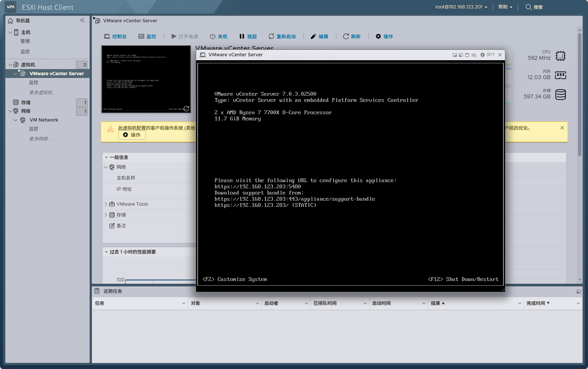The width and height of the screenshot is (588, 369).
Task: Restart the VM via 重新启动
Action: [x=282, y=36]
